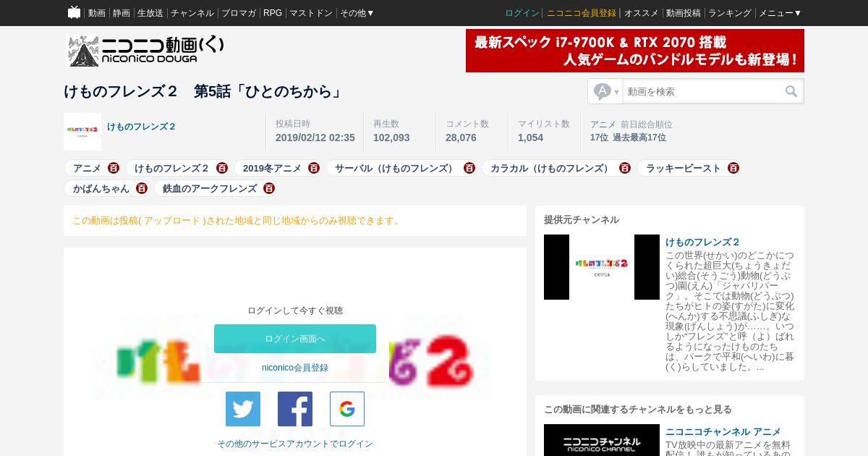The width and height of the screenshot is (868, 456).
Task: Select the サーバル（けものフレンズ） tag
Action: 396,168
